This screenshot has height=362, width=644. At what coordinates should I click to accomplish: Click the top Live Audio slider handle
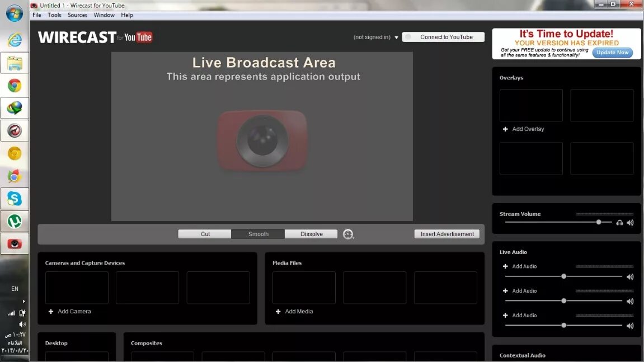pos(564,276)
